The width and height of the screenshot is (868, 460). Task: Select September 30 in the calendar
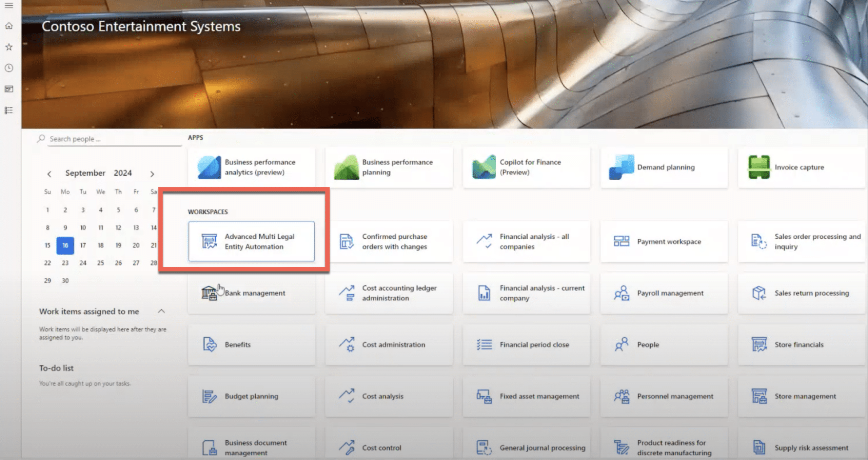[x=65, y=281]
